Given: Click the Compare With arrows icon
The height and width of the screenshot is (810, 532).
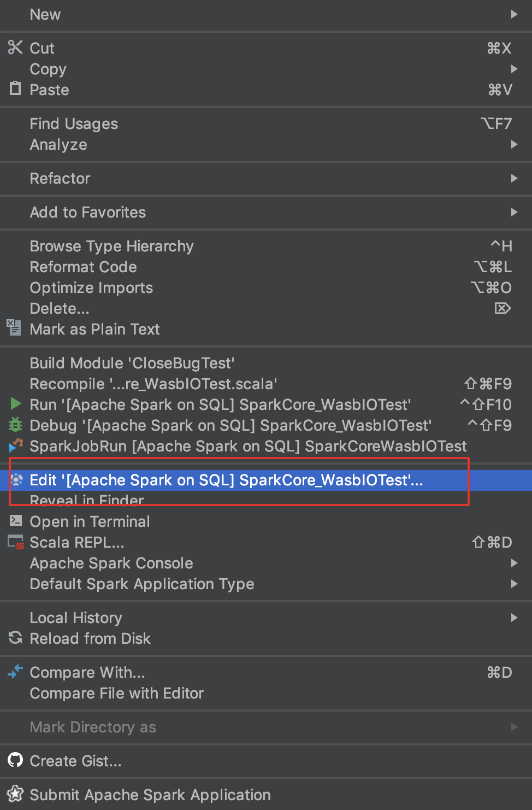Looking at the screenshot, I should click(15, 672).
